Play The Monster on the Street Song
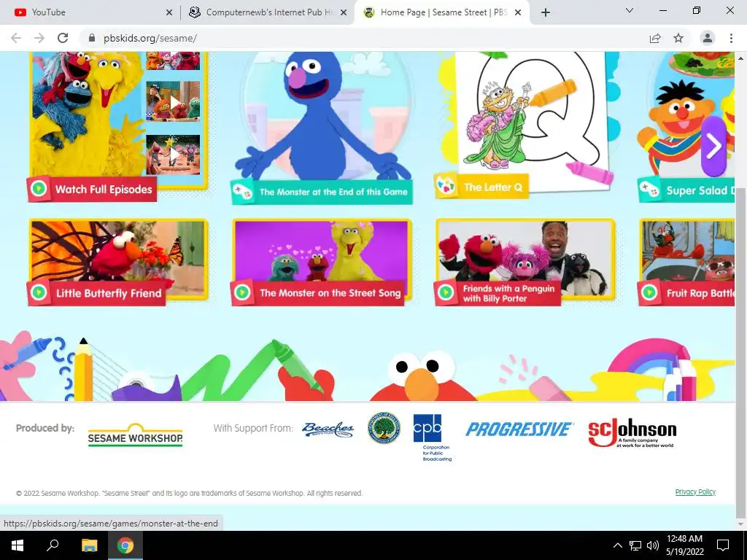 point(330,293)
